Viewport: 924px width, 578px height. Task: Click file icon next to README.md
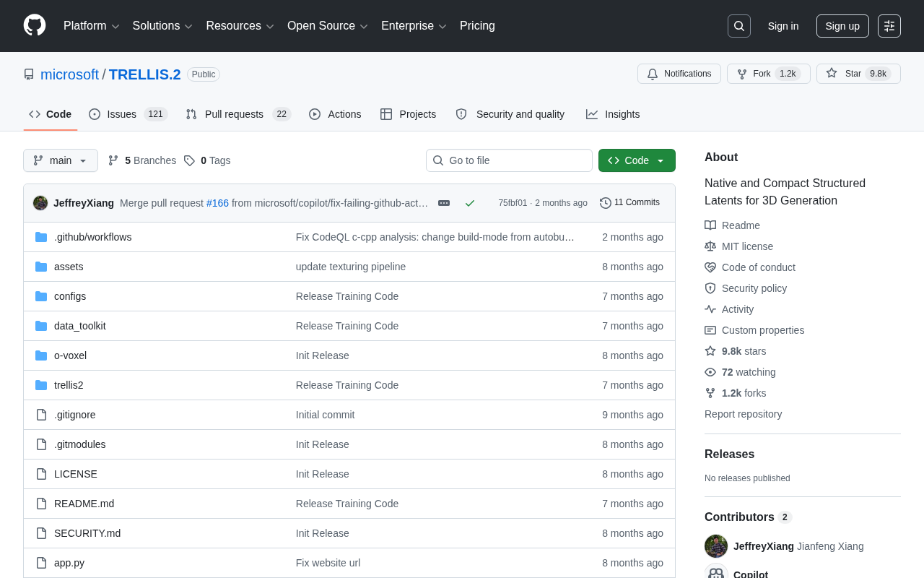[x=41, y=504]
